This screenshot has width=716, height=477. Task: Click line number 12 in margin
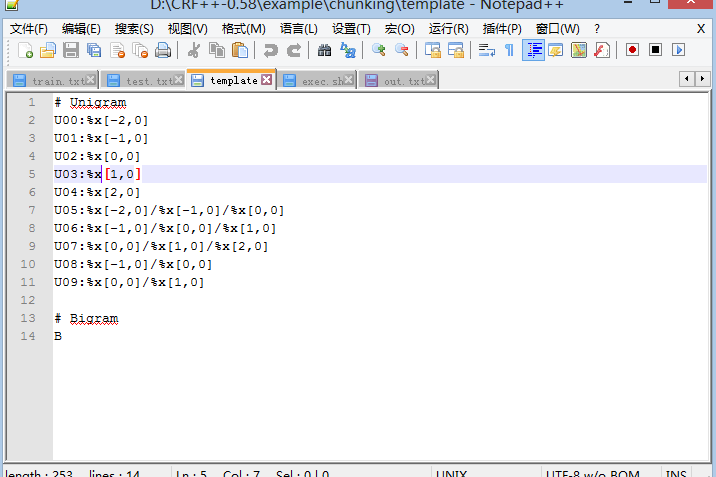[x=28, y=300]
